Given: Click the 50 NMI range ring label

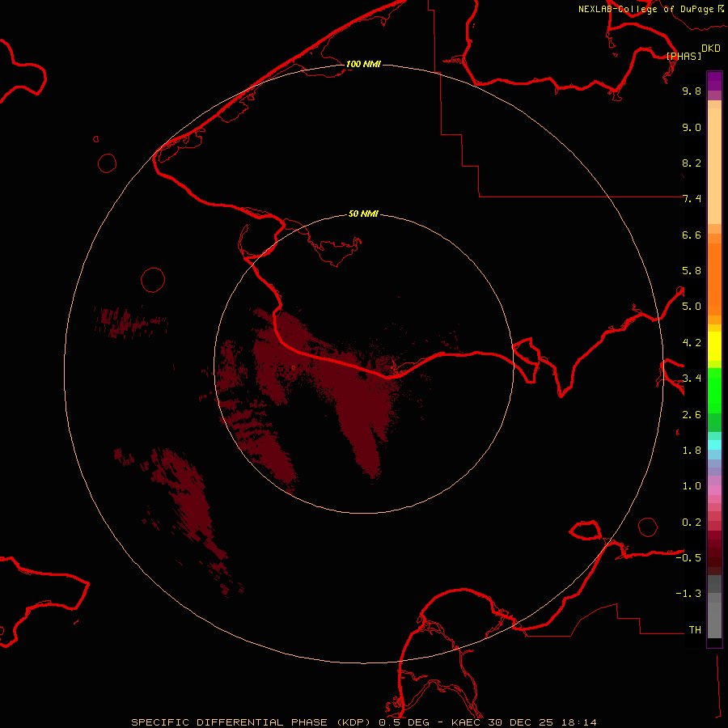Looking at the screenshot, I should [363, 214].
